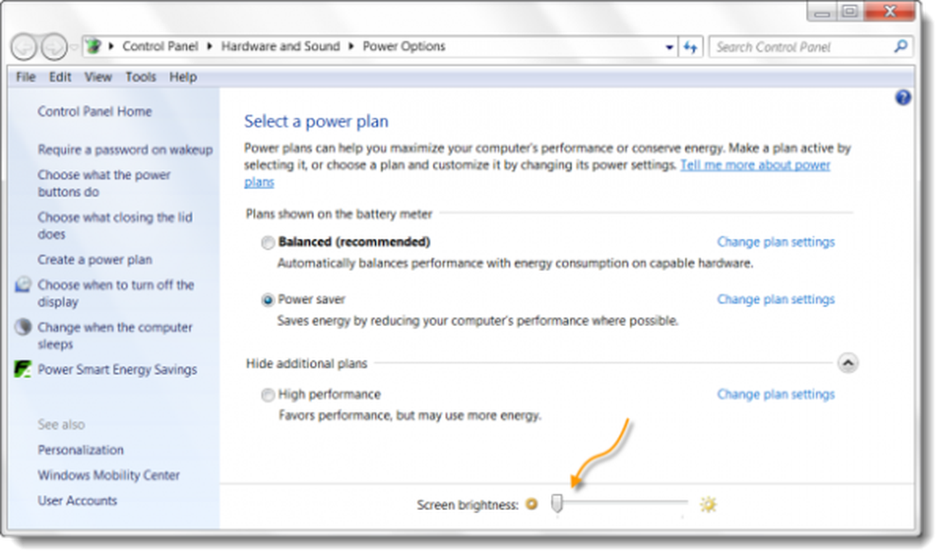945x560 pixels.
Task: Select the High performance power plan
Action: coord(267,395)
